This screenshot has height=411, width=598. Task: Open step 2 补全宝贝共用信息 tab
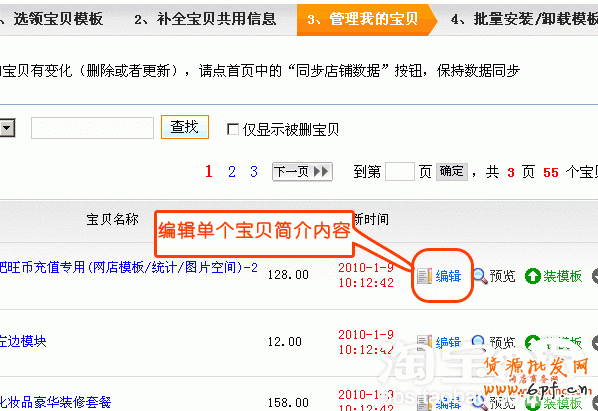point(205,19)
